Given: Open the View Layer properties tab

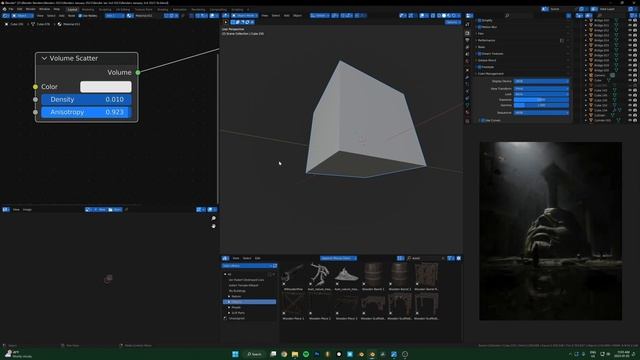Looking at the screenshot, I should [467, 47].
